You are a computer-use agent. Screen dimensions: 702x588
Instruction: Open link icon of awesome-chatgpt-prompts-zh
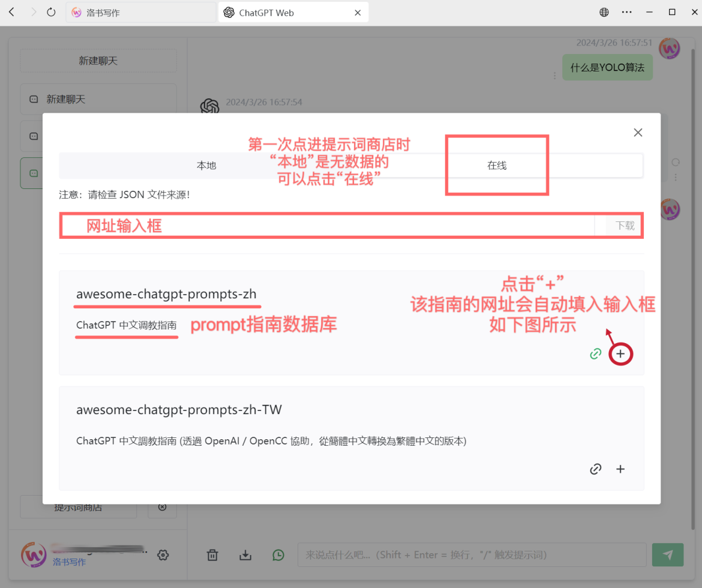[595, 354]
